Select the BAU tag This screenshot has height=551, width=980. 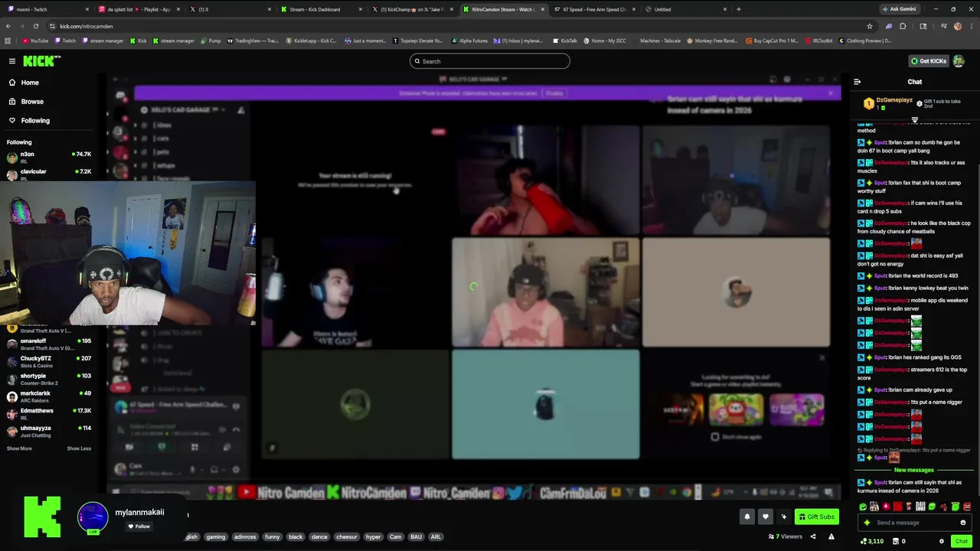(416, 536)
